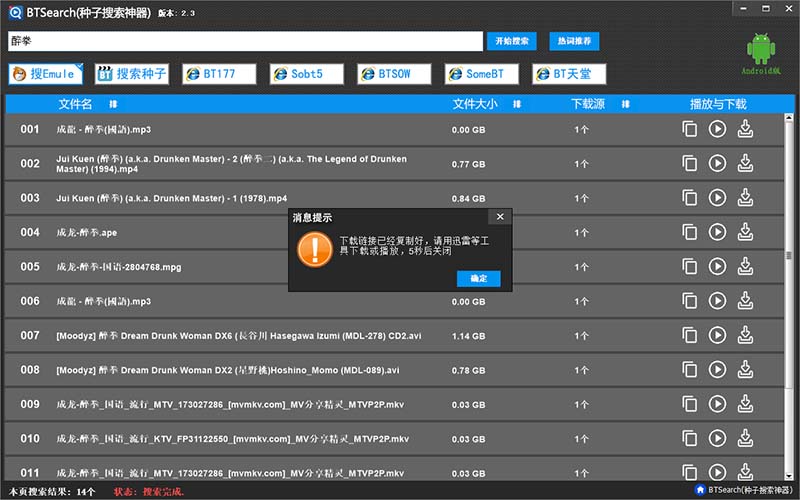Click the 开始搜索 button
The width and height of the screenshot is (800, 500).
click(513, 41)
